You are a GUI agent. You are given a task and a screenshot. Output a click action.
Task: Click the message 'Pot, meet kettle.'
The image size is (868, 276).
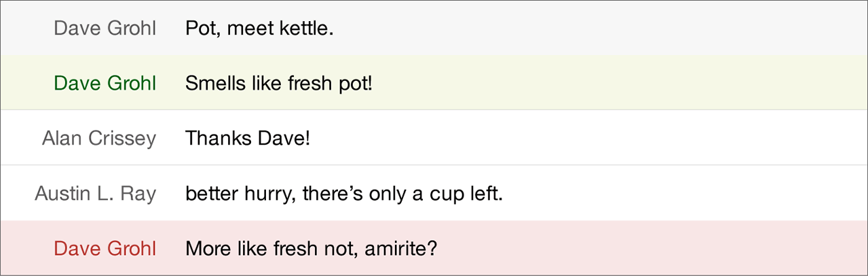tap(259, 29)
